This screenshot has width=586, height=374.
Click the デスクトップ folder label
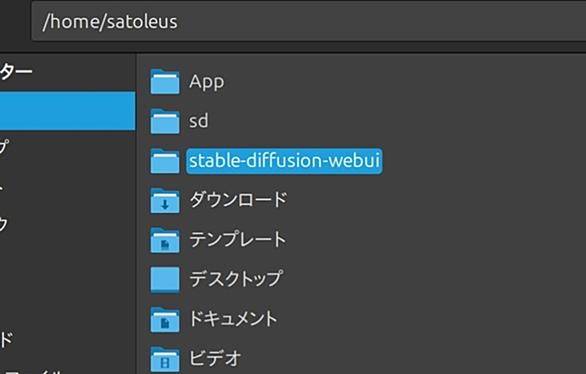coord(235,279)
